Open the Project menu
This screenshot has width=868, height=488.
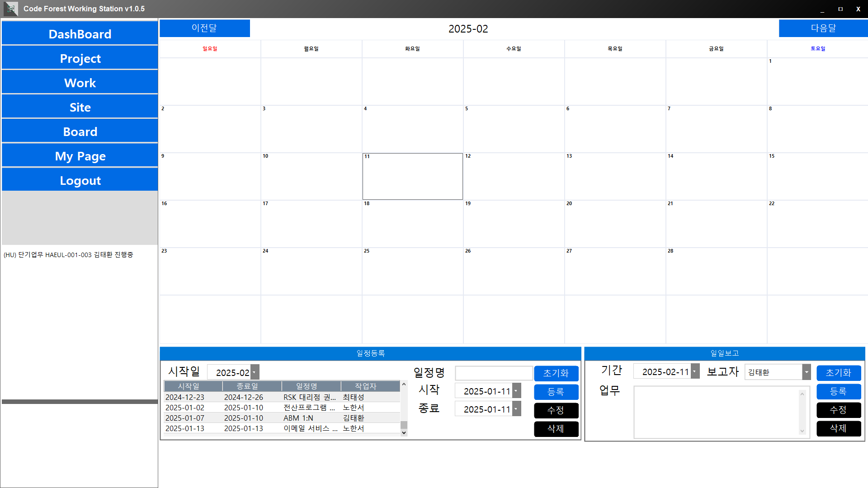[x=80, y=58]
